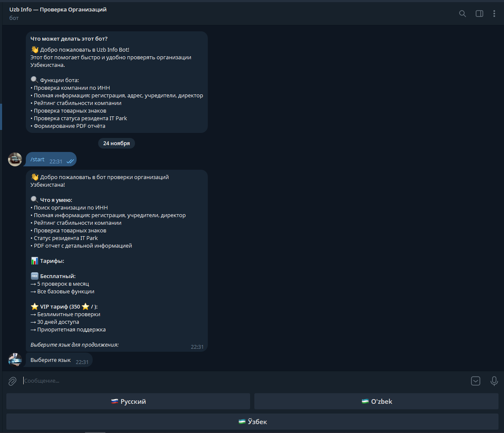504x433 pixels.
Task: Click 'Выберите язык для продолжения:' italic text
Action: (x=74, y=345)
